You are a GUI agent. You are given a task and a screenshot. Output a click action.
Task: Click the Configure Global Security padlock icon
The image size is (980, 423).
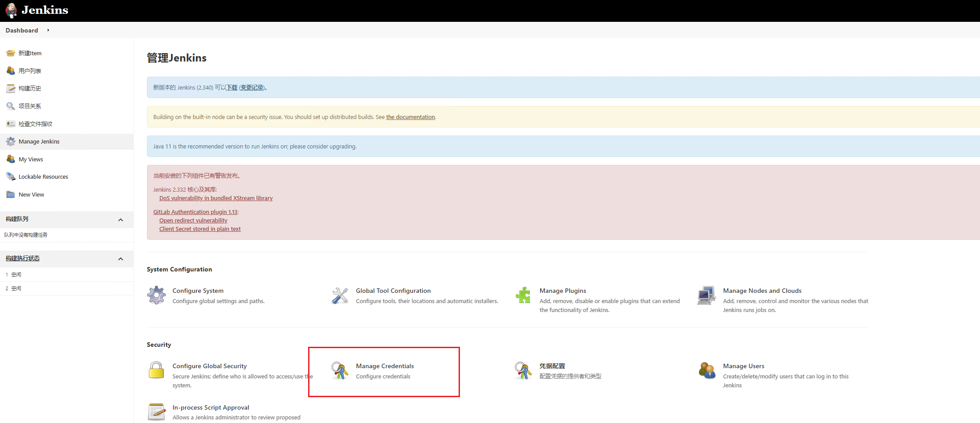156,370
